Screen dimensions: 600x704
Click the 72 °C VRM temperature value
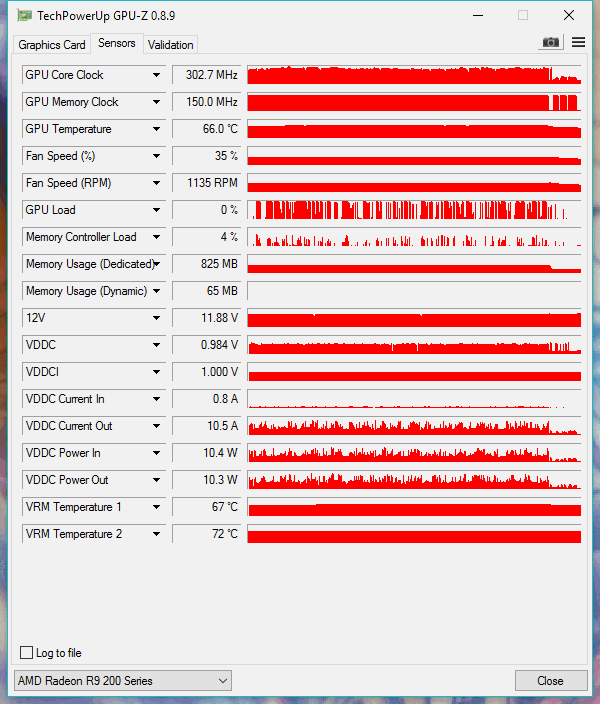click(207, 534)
